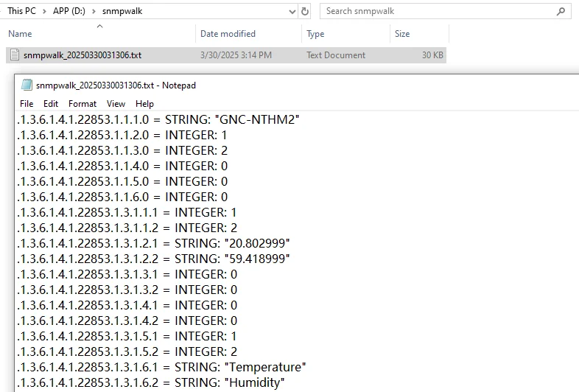Viewport: 579px width, 392px height.
Task: Sort by Date modified column header
Action: (248, 34)
